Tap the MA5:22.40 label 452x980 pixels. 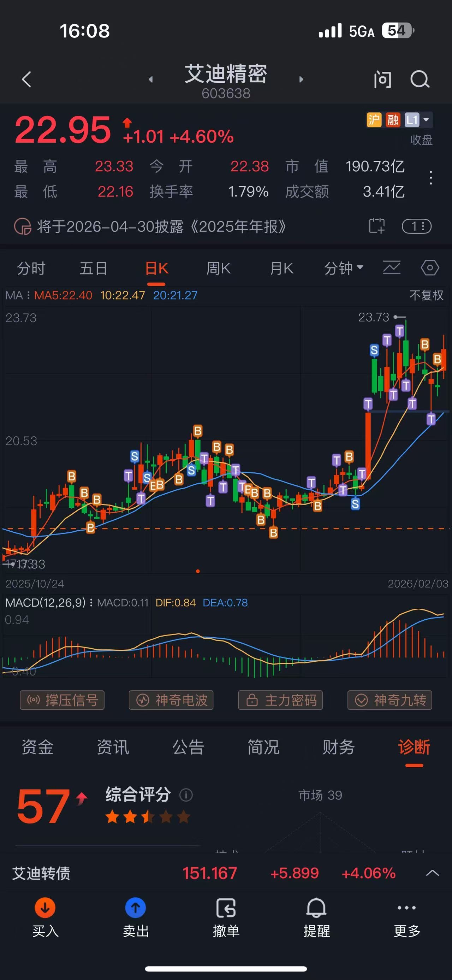point(63,296)
